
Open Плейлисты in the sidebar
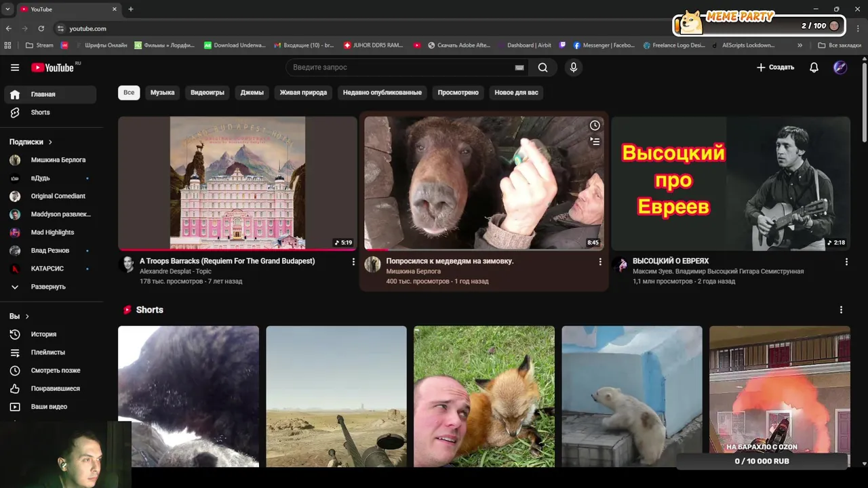[50, 352]
